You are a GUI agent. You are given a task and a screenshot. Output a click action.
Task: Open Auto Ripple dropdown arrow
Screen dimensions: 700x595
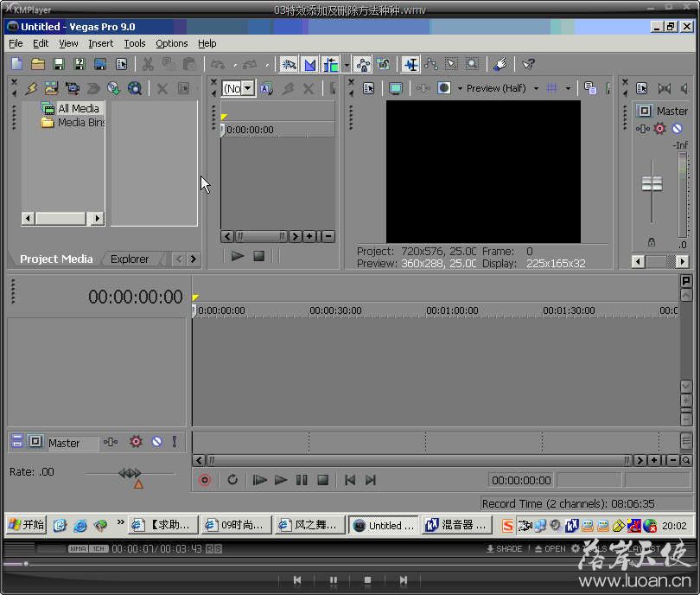[347, 65]
